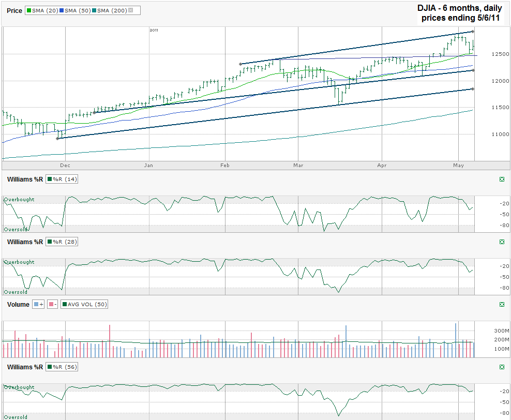Viewport: 511px width, 420px height.
Task: Click the DJIA 6 months chart title
Action: tap(460, 13)
